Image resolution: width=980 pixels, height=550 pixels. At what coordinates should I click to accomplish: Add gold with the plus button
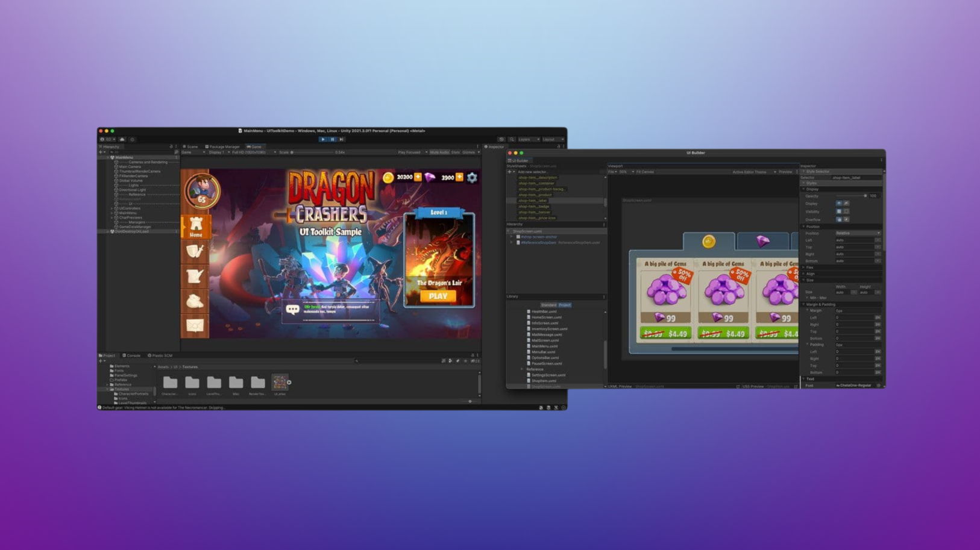(418, 177)
